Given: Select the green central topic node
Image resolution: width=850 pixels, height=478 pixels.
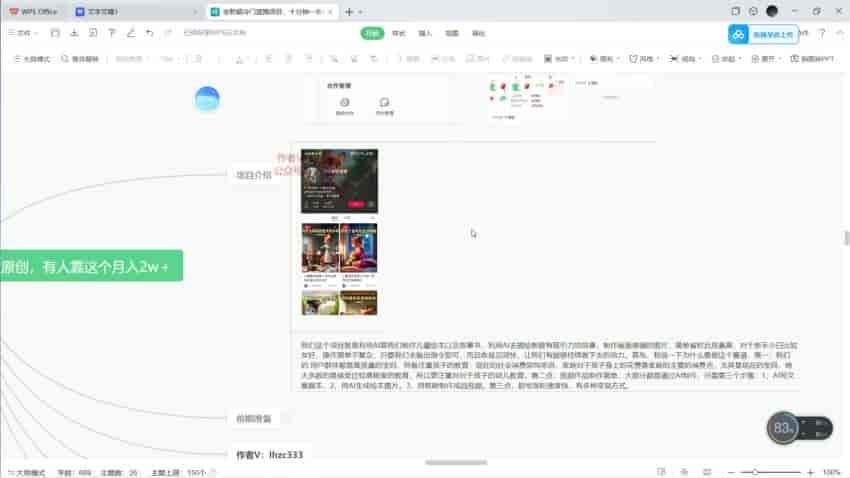Looking at the screenshot, I should tap(91, 266).
